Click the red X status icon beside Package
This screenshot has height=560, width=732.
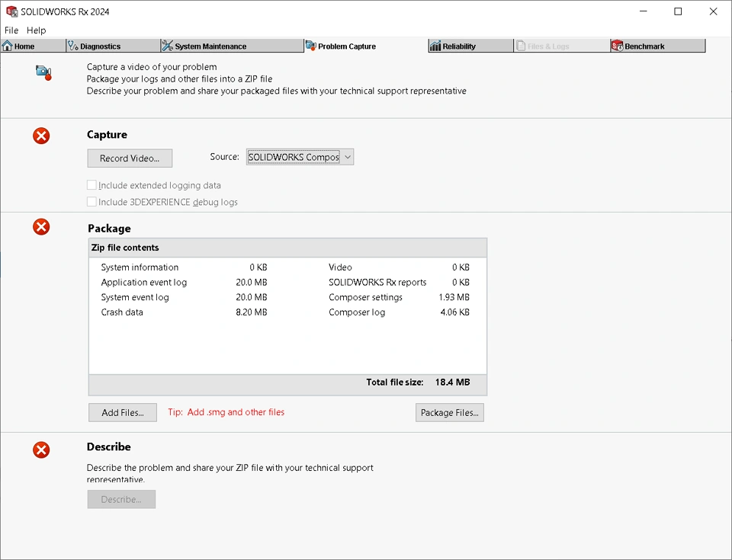[x=41, y=227]
